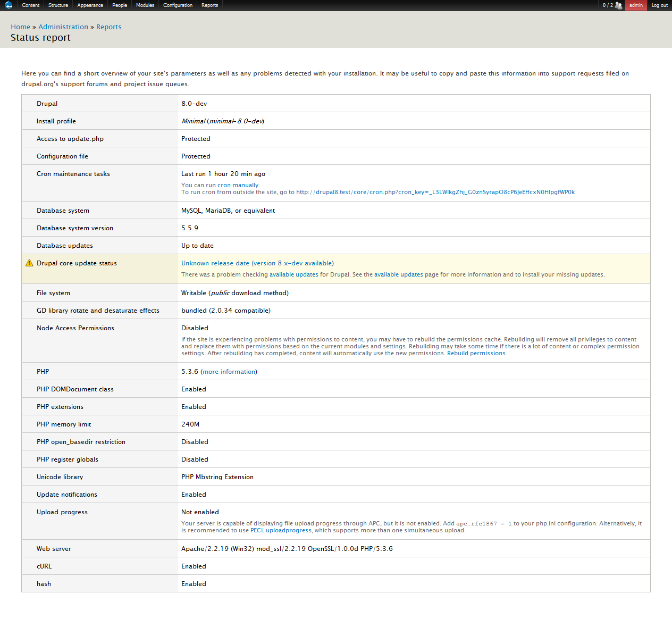
Task: Click the PECL uploadprogress link
Action: (x=281, y=530)
